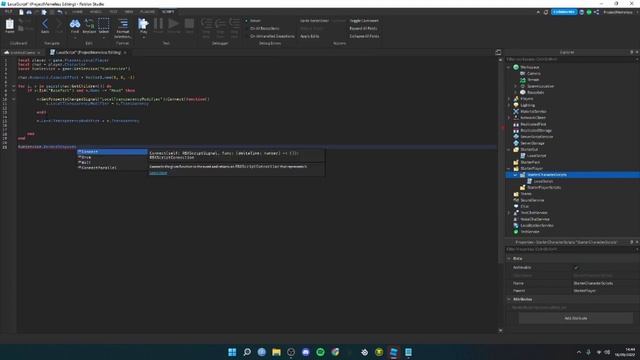Click the Replace tool icon

89,26
